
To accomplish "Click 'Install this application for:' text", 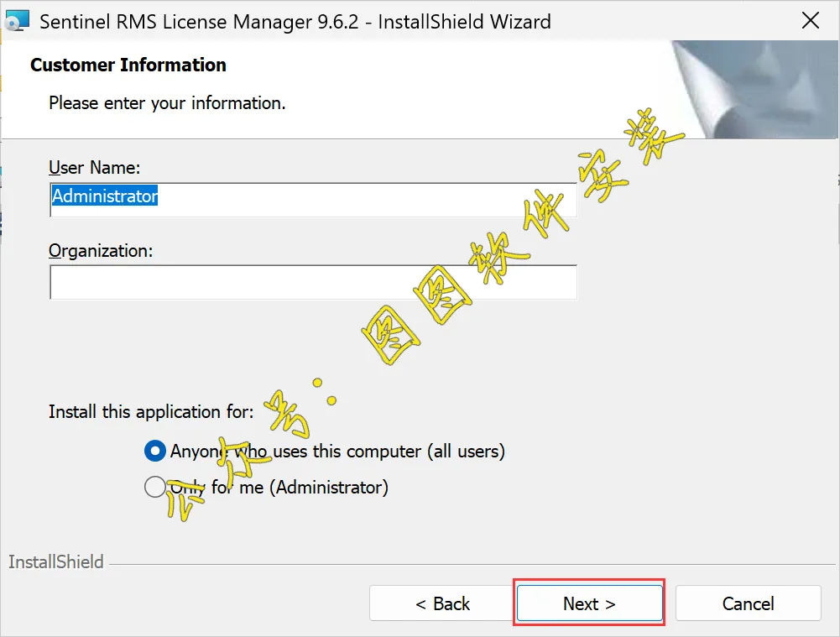I will pos(151,411).
